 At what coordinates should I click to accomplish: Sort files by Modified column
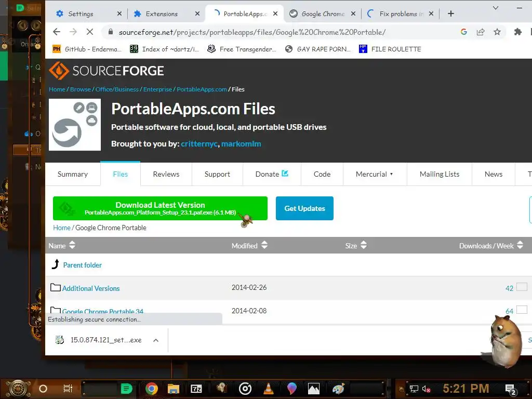tap(249, 245)
